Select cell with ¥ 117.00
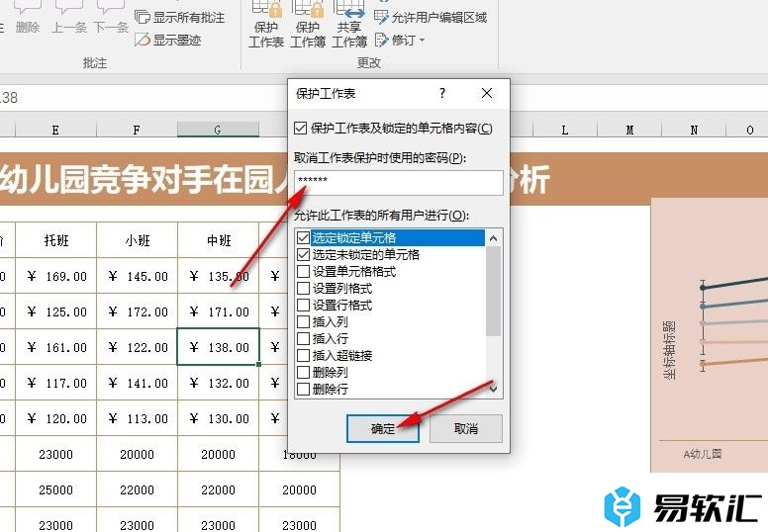The image size is (768, 532). 55,384
